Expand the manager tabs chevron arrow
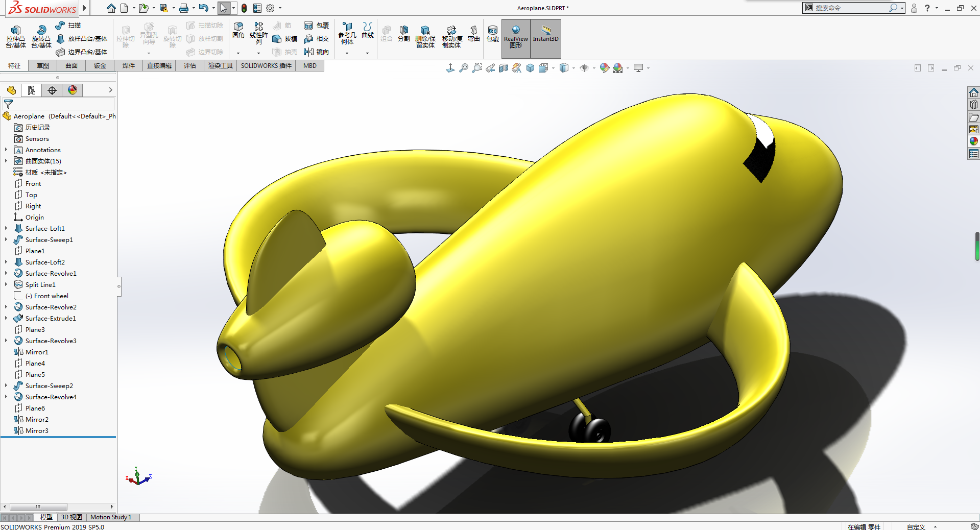 (x=110, y=90)
